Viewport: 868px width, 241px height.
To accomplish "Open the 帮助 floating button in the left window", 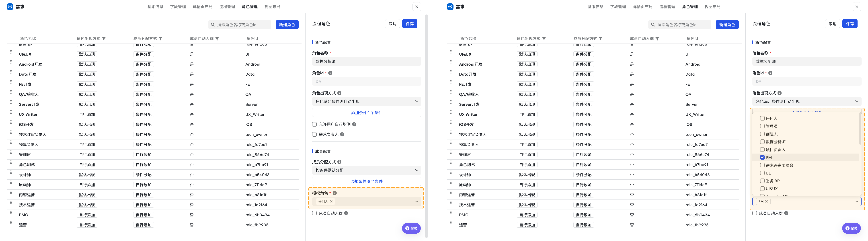I will coord(411,229).
